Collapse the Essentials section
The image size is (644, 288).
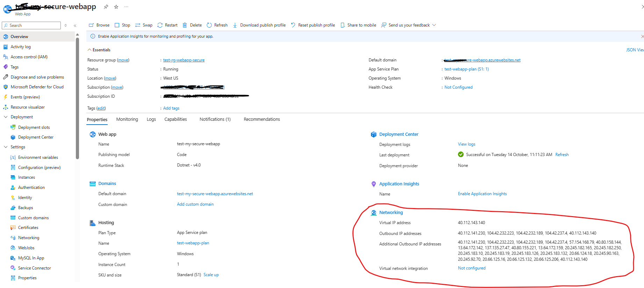tap(90, 50)
